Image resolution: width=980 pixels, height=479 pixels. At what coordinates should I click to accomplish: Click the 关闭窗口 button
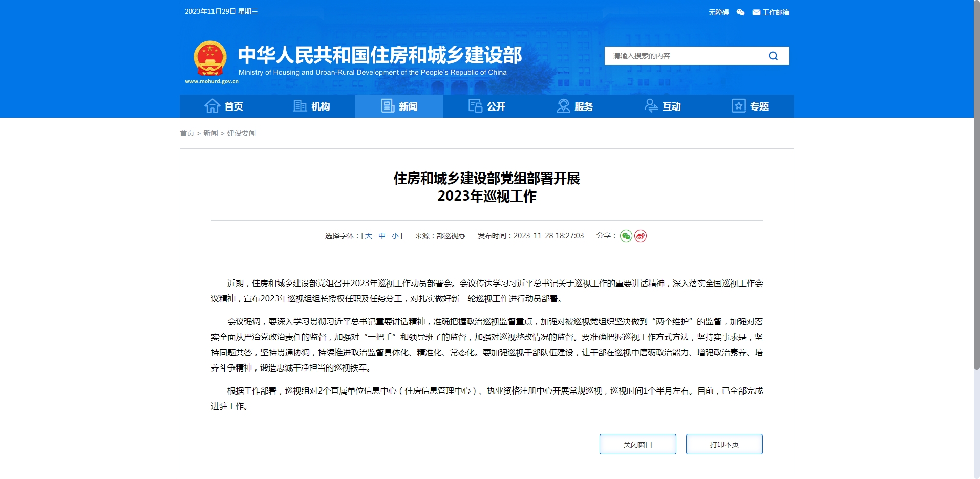(x=638, y=444)
